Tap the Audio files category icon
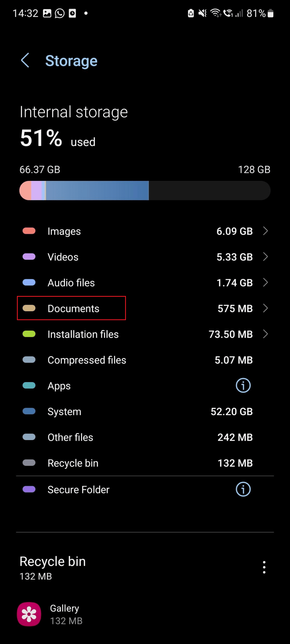This screenshot has height=644, width=290. (x=29, y=283)
